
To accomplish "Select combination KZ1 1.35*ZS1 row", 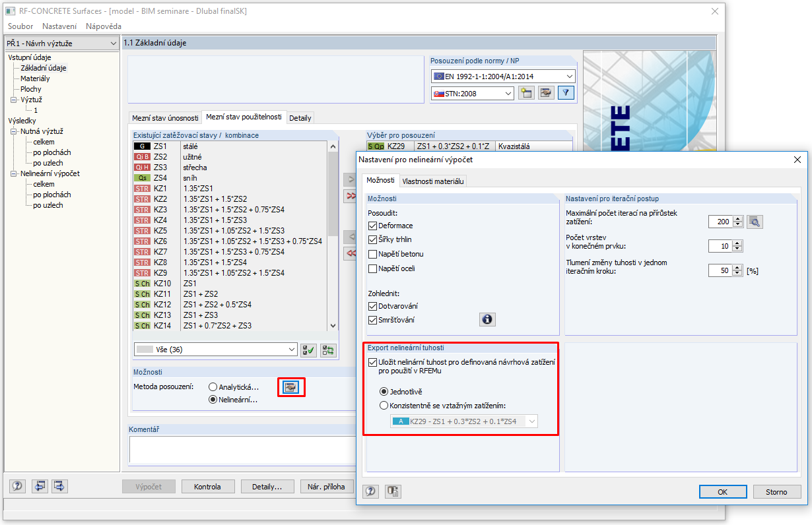I will [x=230, y=189].
